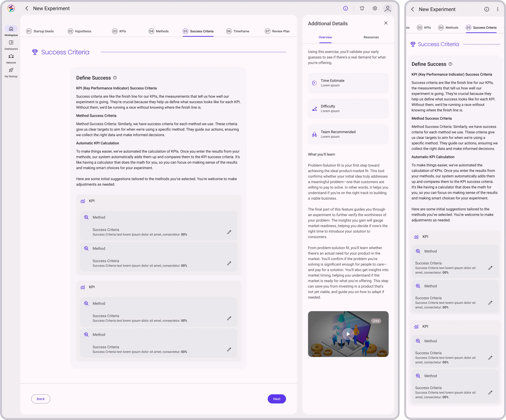The height and width of the screenshot is (420, 506).
Task: Edit first Method's success criteria pencil
Action: coord(229,232)
